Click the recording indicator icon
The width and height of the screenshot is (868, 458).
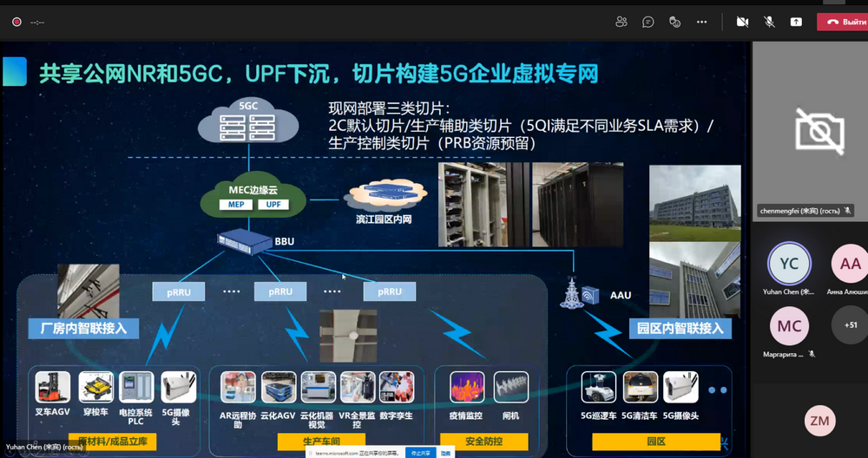16,22
